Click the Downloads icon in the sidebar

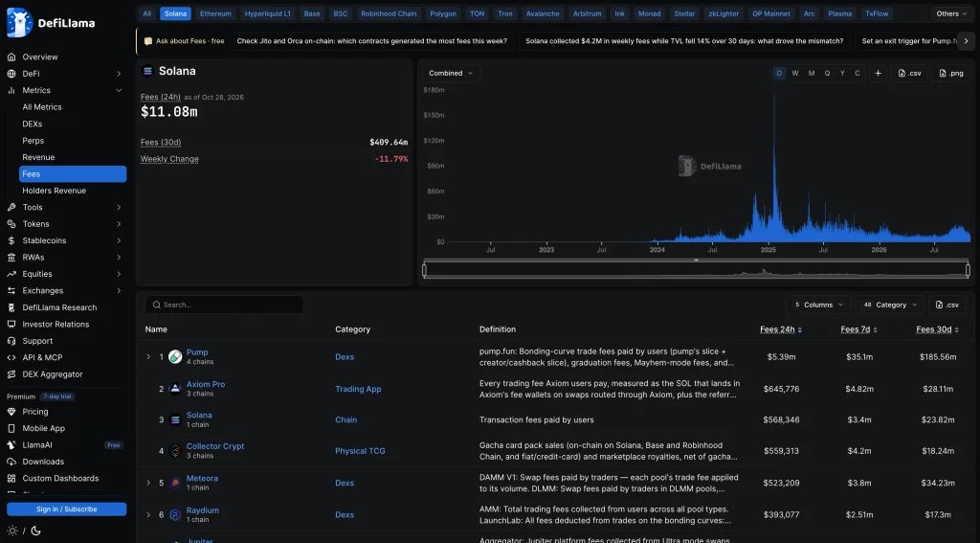point(11,462)
